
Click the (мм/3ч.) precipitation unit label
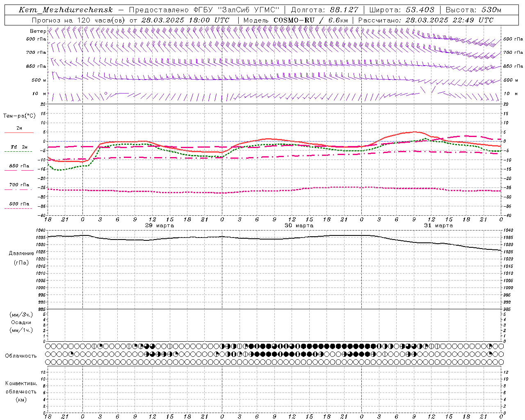coord(21,315)
